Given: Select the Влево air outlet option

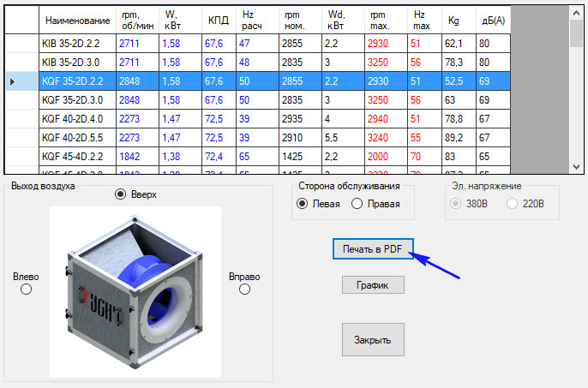Looking at the screenshot, I should (26, 290).
